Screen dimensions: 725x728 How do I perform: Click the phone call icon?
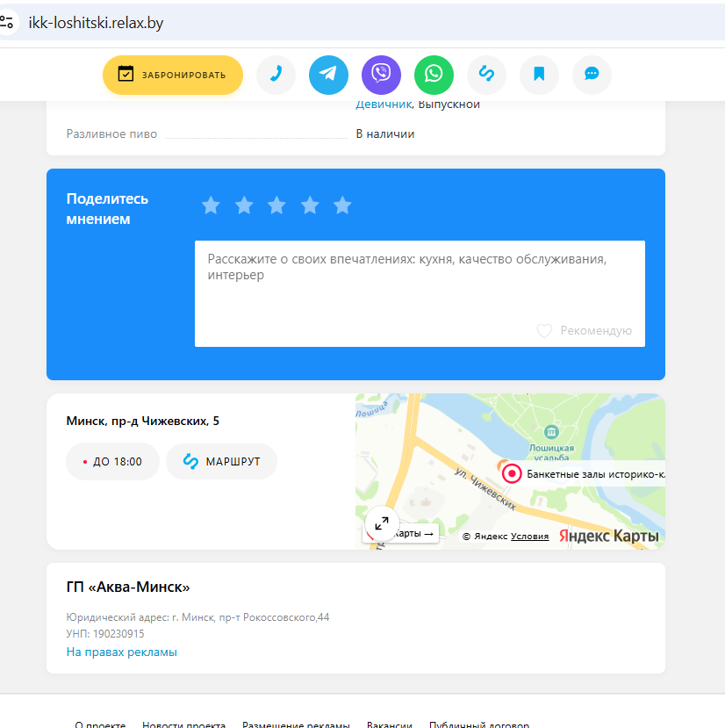276,75
